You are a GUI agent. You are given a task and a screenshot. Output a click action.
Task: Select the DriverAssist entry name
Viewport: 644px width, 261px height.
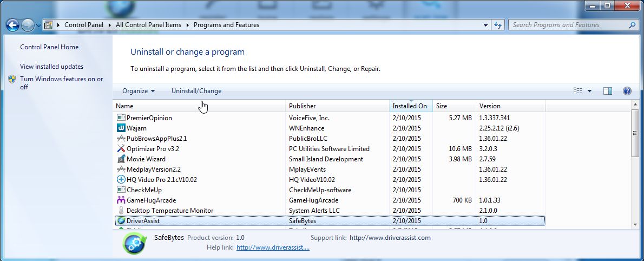143,221
